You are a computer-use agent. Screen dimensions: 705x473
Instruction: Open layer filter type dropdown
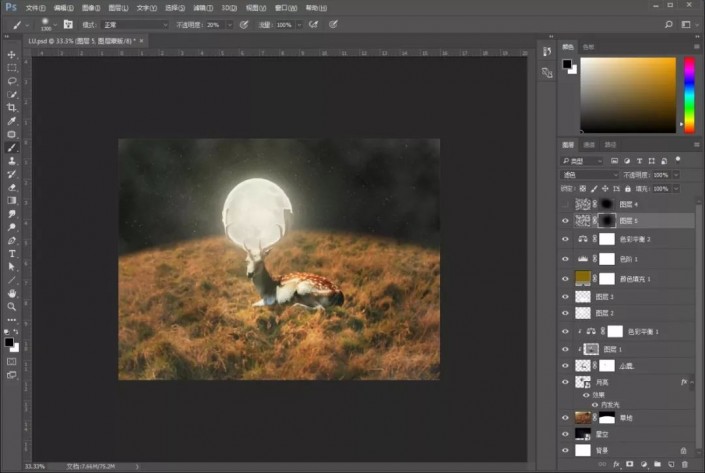[582, 161]
